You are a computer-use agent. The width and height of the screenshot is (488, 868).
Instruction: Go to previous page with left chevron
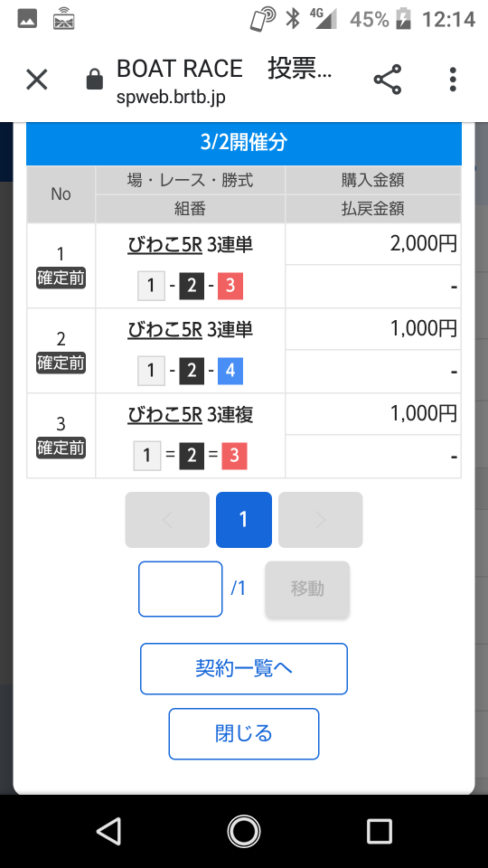(167, 520)
